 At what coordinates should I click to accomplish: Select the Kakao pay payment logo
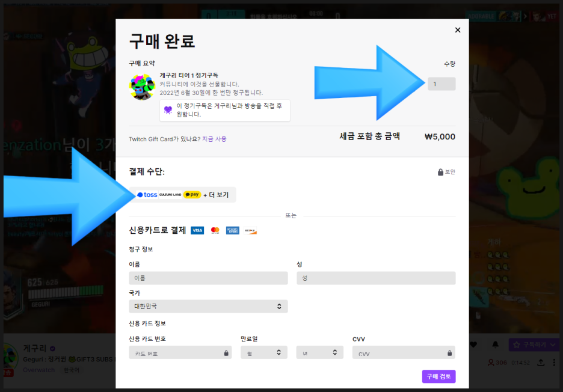coord(192,195)
